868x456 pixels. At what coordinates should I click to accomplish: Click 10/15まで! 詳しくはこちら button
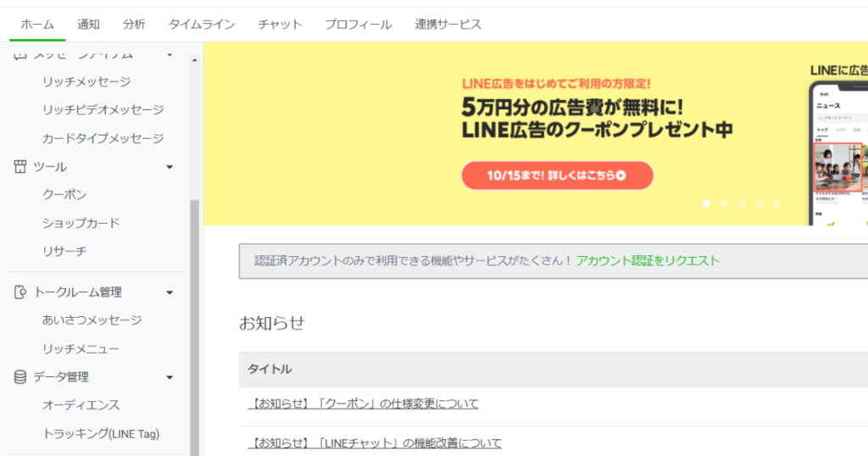pyautogui.click(x=558, y=175)
